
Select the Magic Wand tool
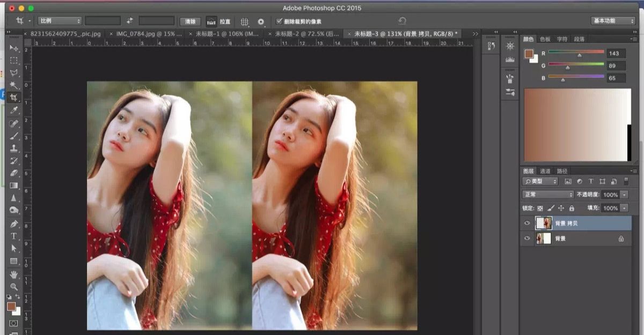click(x=14, y=85)
